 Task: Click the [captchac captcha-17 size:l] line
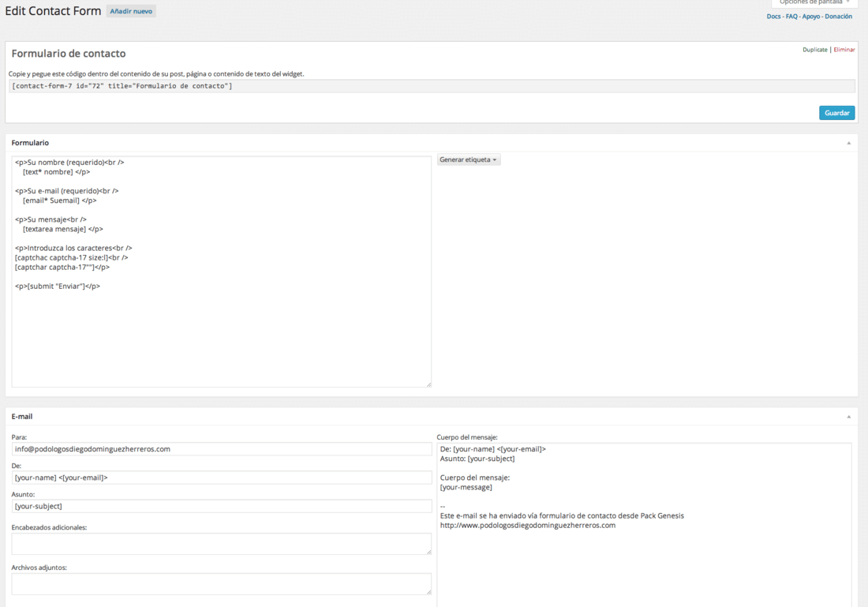click(71, 257)
